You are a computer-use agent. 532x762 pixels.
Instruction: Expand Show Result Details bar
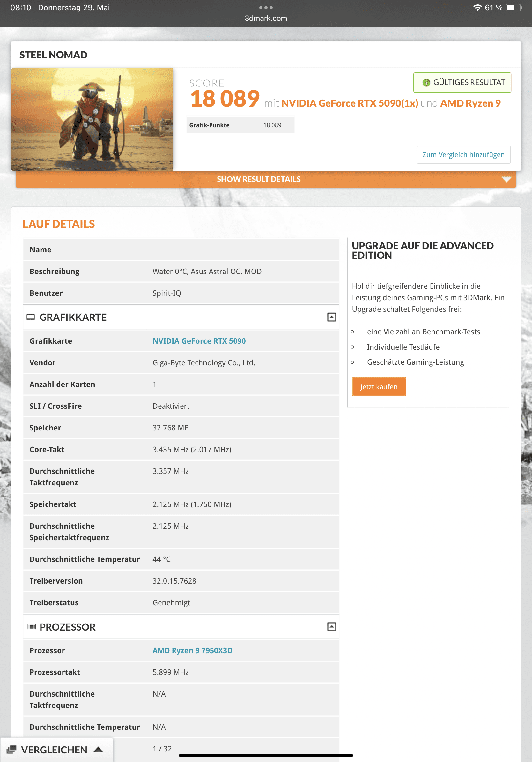(266, 179)
